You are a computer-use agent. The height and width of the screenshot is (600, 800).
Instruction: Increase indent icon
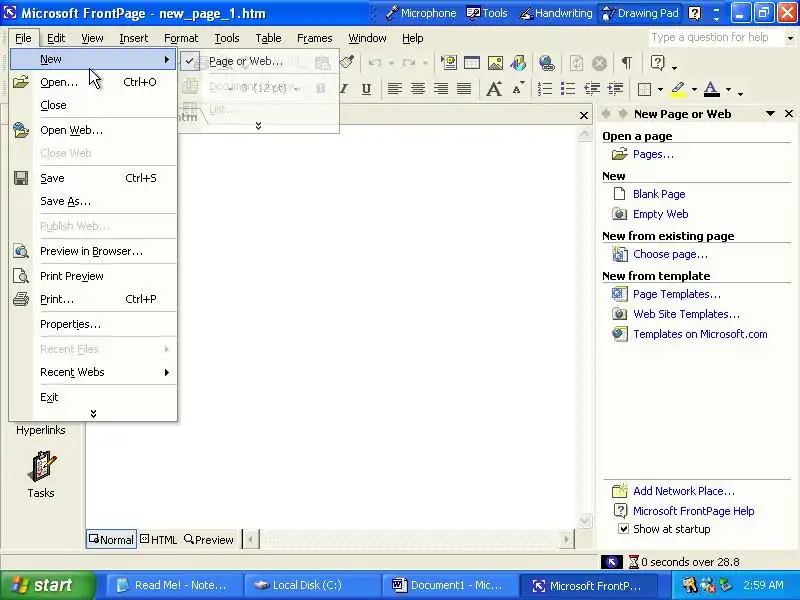[x=615, y=89]
